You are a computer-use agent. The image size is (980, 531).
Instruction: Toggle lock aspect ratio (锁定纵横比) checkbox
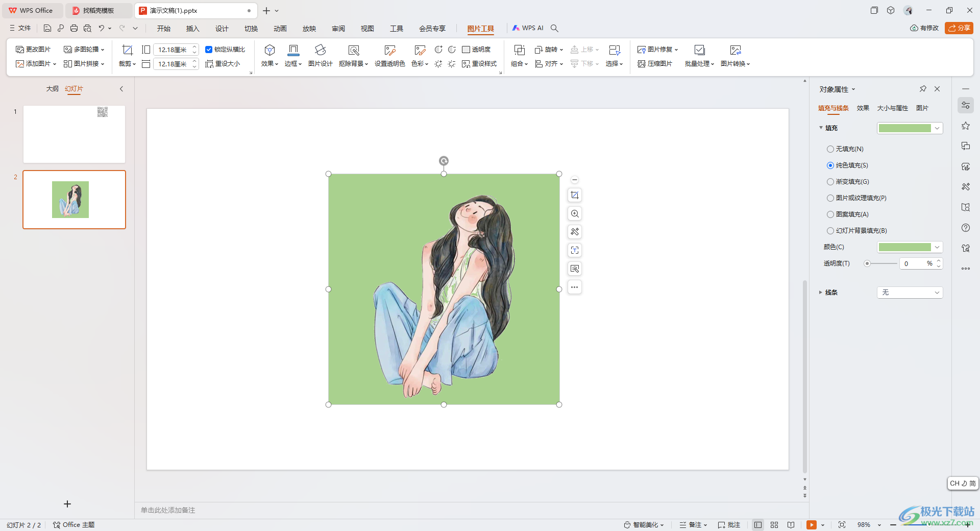[x=209, y=50]
